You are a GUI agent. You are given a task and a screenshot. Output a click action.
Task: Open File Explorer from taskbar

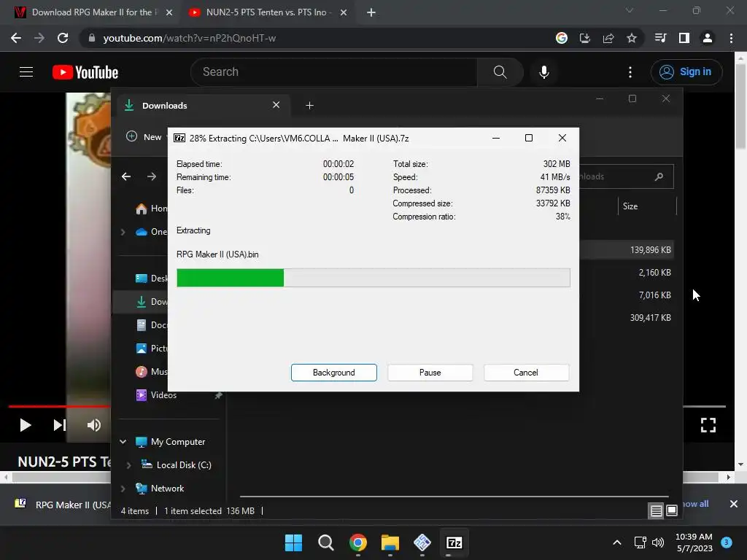(390, 542)
